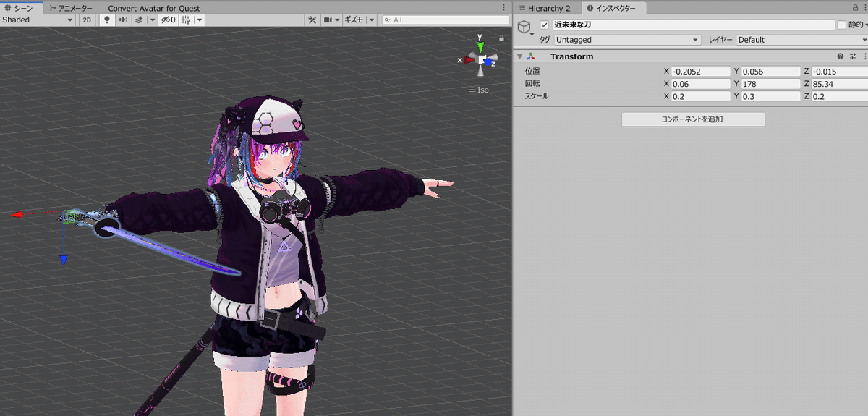Screen dimensions: 868x416
Task: Collapse the Transform component foldout
Action: point(519,56)
